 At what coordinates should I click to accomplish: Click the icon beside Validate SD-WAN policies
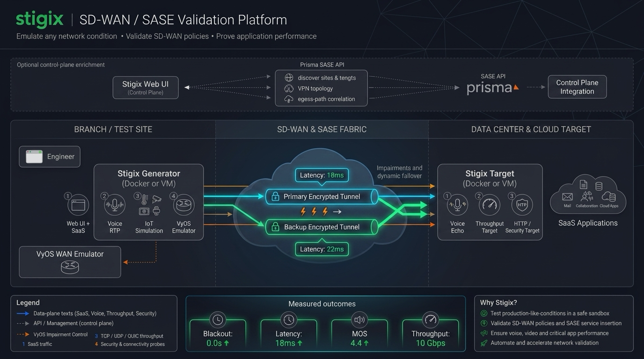point(484,323)
